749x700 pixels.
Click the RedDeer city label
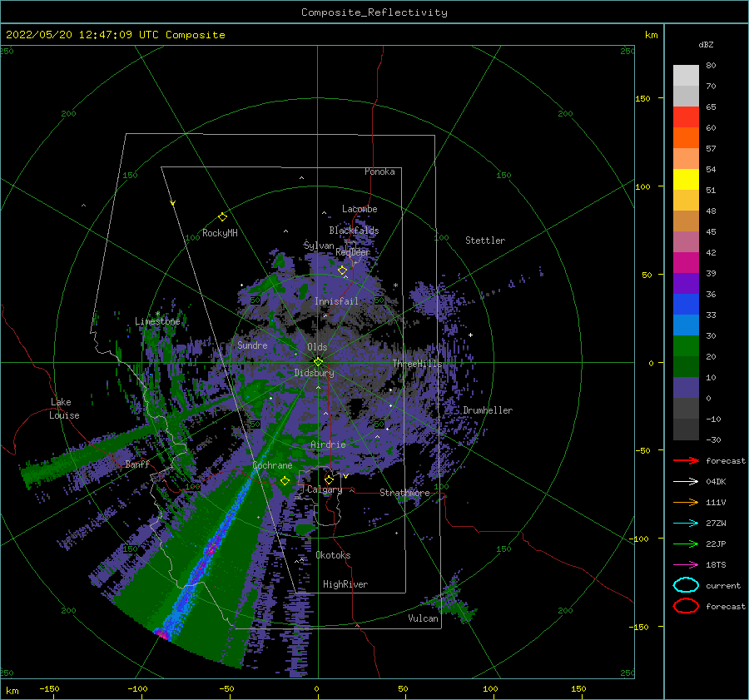point(353,252)
